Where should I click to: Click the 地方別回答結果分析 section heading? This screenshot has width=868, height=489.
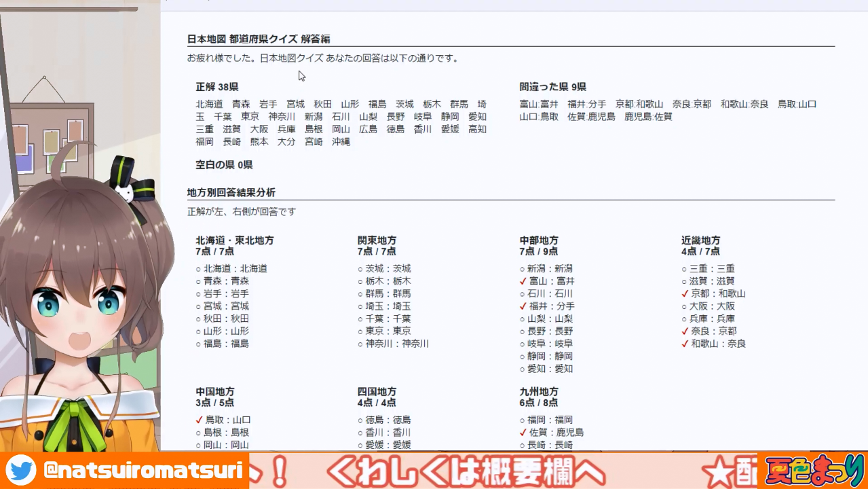[x=231, y=193]
